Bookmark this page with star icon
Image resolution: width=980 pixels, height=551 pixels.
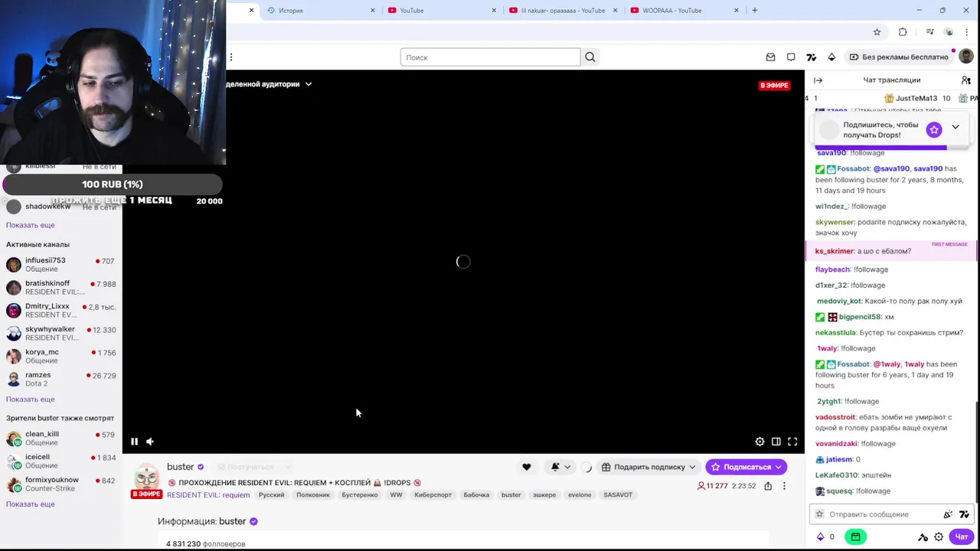tap(877, 32)
